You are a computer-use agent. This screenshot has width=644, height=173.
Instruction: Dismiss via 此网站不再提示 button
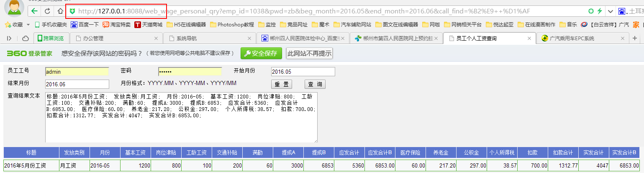pos(309,53)
